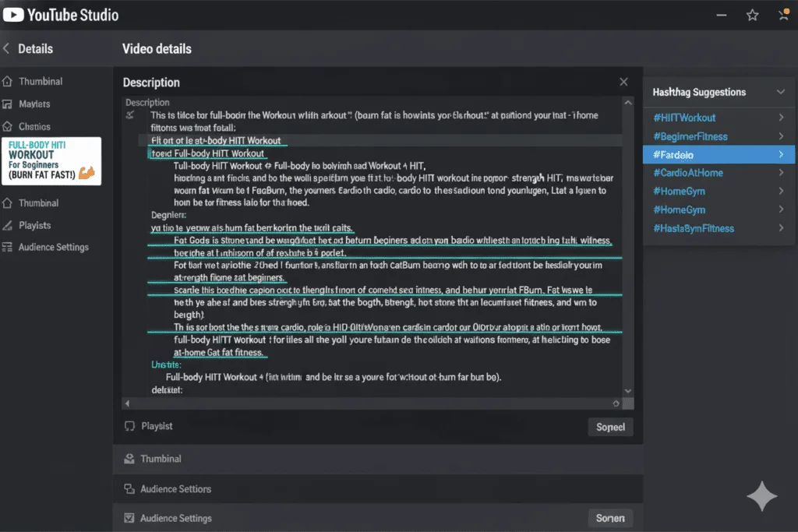The width and height of the screenshot is (798, 532).
Task: Click the Chstiios sidebar icon
Action: click(7, 127)
